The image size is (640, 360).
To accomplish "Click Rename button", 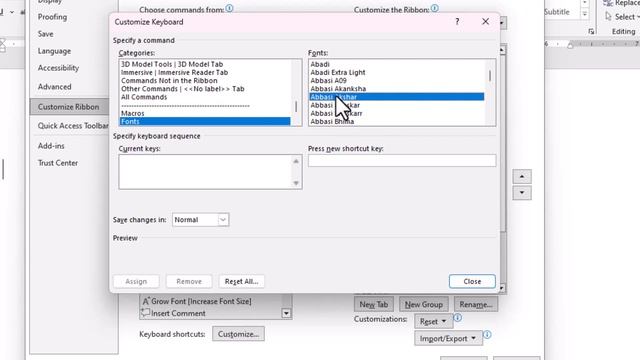I will pyautogui.click(x=476, y=304).
